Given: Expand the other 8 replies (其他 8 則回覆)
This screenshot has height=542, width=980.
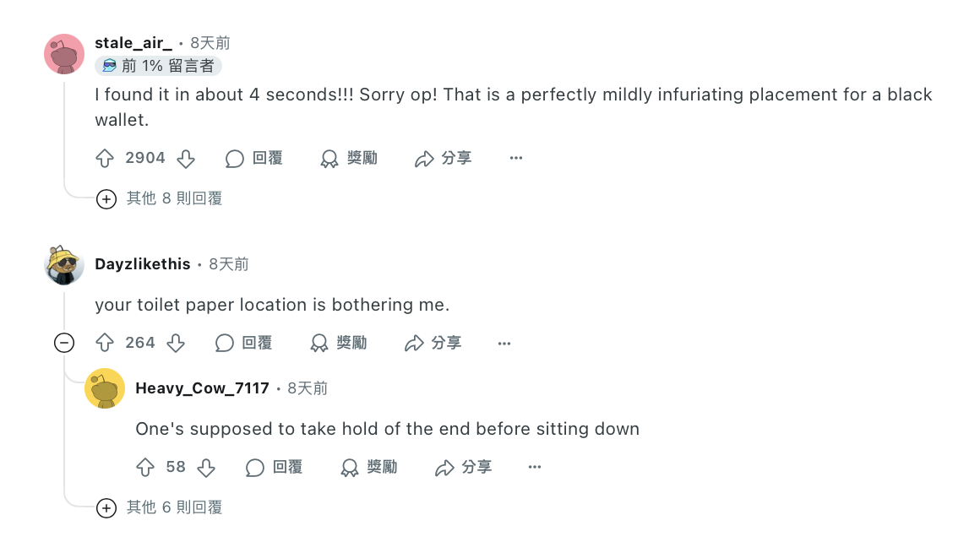Looking at the screenshot, I should click(x=160, y=198).
